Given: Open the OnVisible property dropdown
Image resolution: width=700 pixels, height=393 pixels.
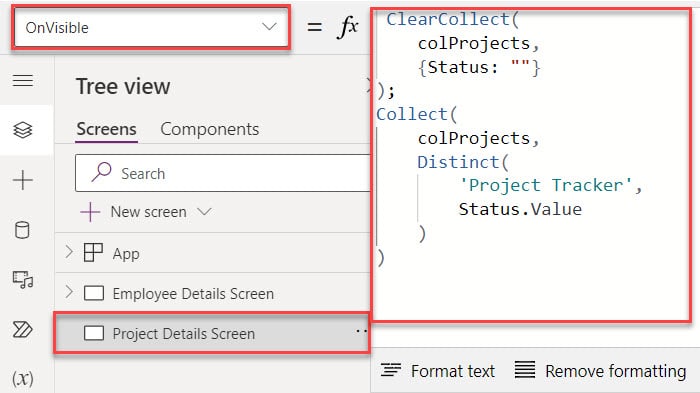Looking at the screenshot, I should (x=151, y=28).
